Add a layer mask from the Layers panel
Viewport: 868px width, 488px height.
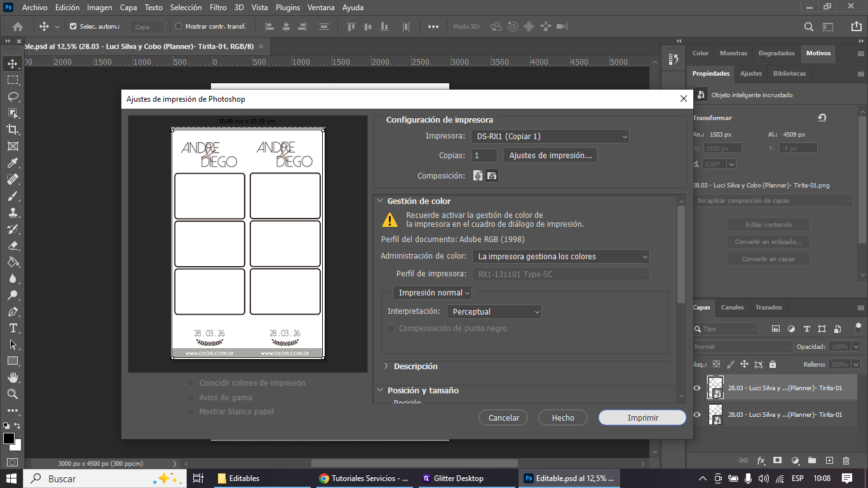tap(777, 461)
